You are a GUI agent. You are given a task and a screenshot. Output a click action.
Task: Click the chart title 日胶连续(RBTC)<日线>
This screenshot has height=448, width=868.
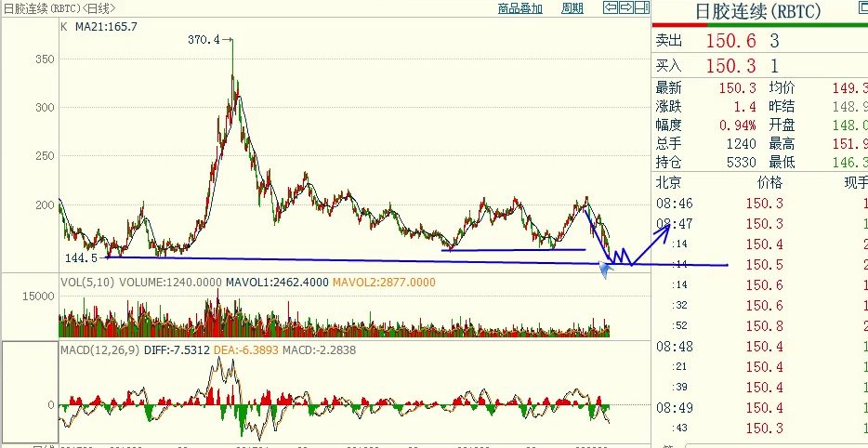(x=60, y=8)
